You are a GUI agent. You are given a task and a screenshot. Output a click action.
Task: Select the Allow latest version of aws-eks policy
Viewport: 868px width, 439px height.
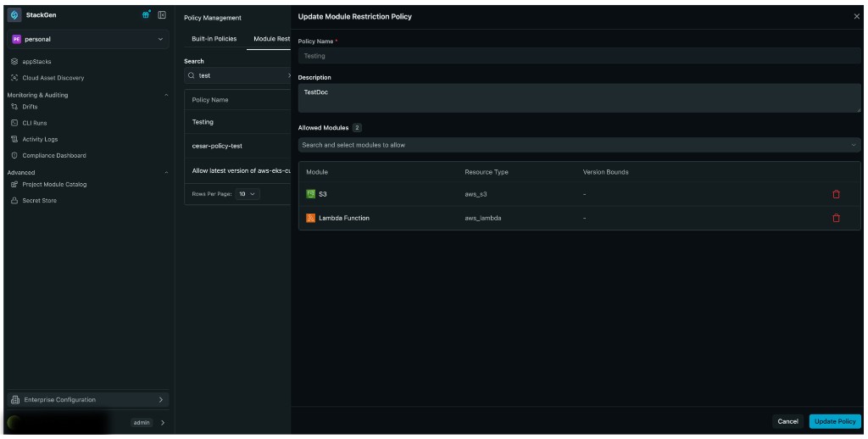[x=238, y=171]
